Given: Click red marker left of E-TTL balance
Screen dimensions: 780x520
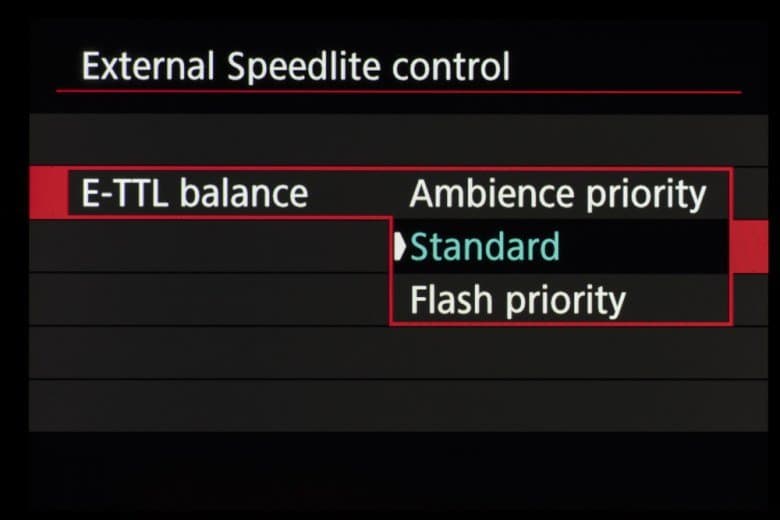Looking at the screenshot, I should point(46,192).
